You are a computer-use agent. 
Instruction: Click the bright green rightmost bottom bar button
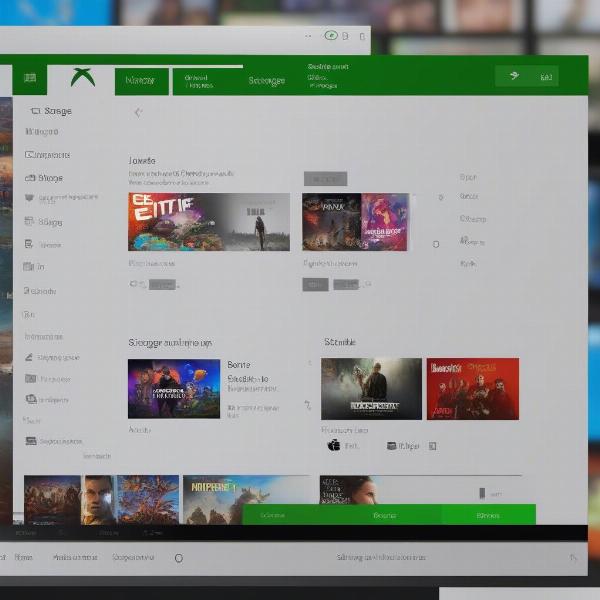(x=488, y=515)
